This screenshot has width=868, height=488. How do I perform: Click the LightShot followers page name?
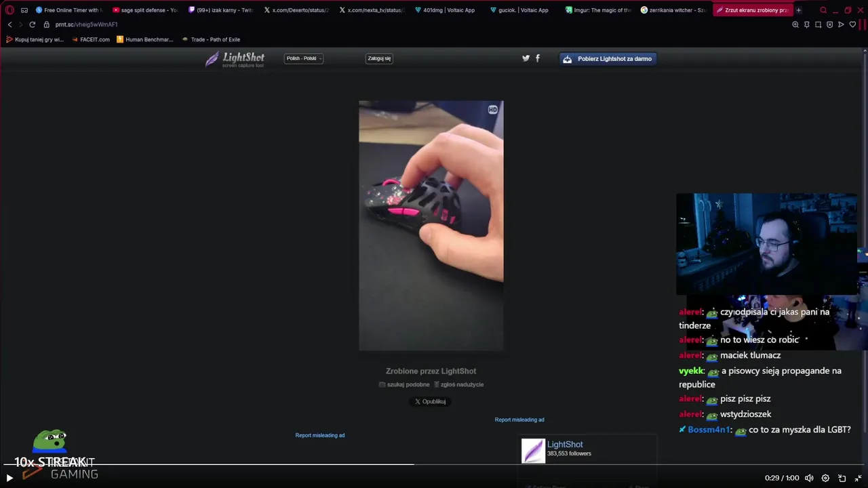coord(565,445)
